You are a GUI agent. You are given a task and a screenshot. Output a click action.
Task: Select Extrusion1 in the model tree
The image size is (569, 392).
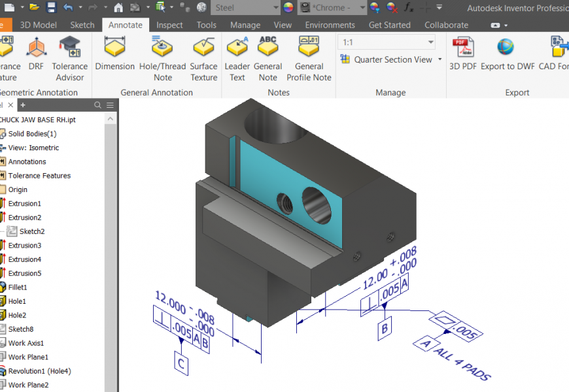[x=25, y=203]
